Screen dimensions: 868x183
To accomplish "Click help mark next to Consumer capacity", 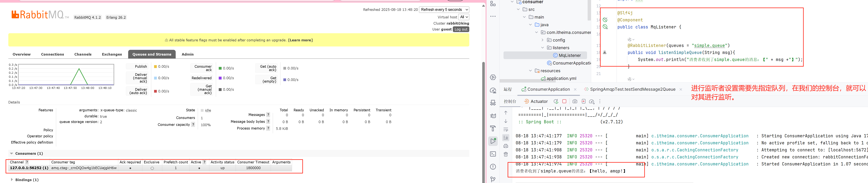I will point(193,124).
